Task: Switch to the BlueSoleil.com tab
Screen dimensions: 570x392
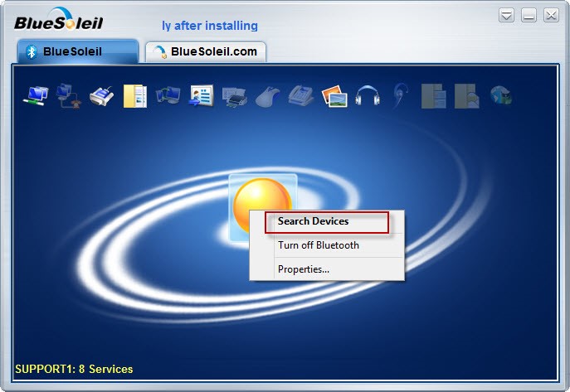Action: pos(206,52)
